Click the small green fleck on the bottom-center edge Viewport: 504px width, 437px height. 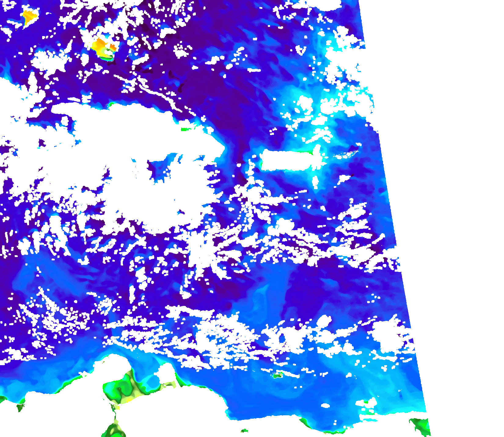tap(244, 431)
